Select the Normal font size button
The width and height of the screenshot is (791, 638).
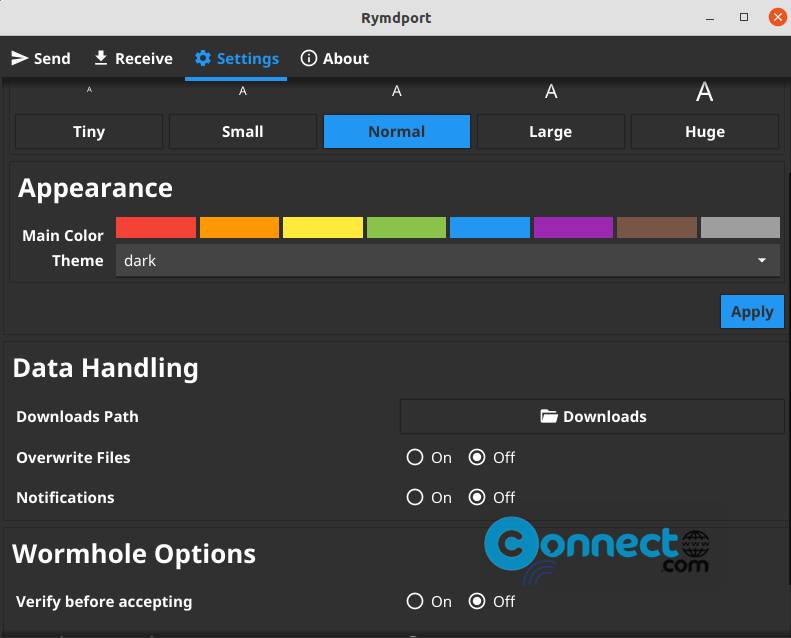pos(397,132)
